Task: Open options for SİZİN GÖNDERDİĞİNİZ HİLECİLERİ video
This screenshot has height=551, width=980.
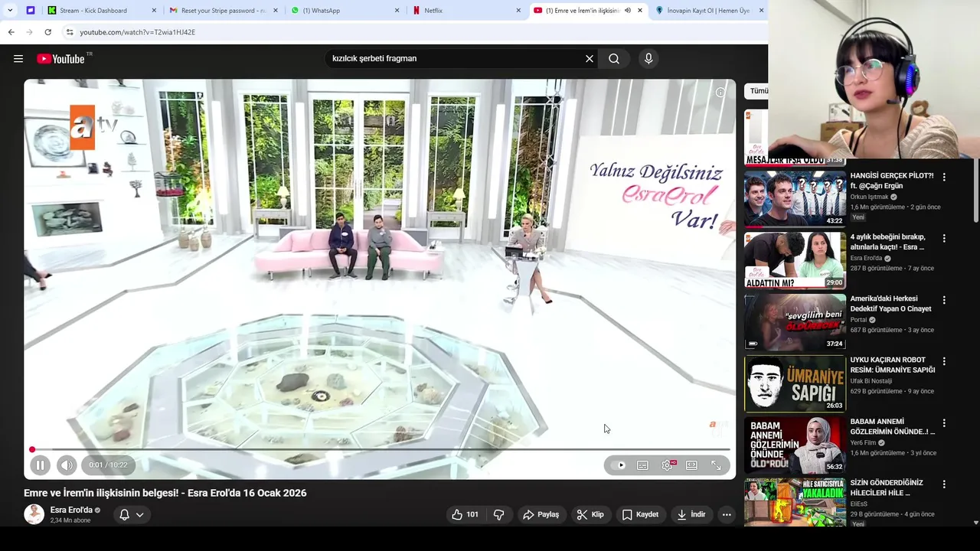Action: pos(944,484)
